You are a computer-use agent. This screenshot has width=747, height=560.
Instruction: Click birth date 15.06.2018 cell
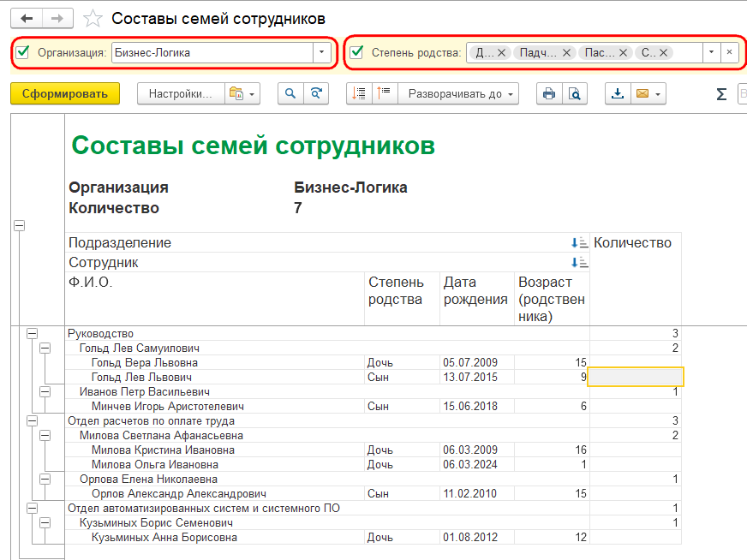tap(477, 406)
